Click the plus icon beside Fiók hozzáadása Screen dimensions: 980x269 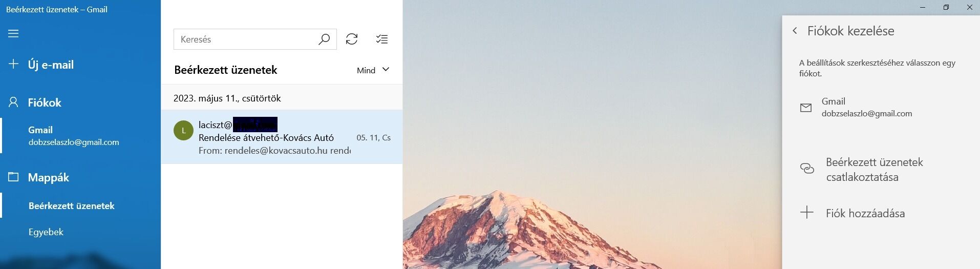(x=807, y=212)
